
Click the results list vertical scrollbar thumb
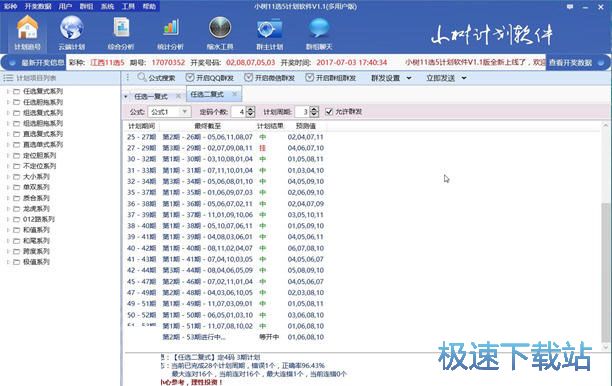(x=605, y=272)
